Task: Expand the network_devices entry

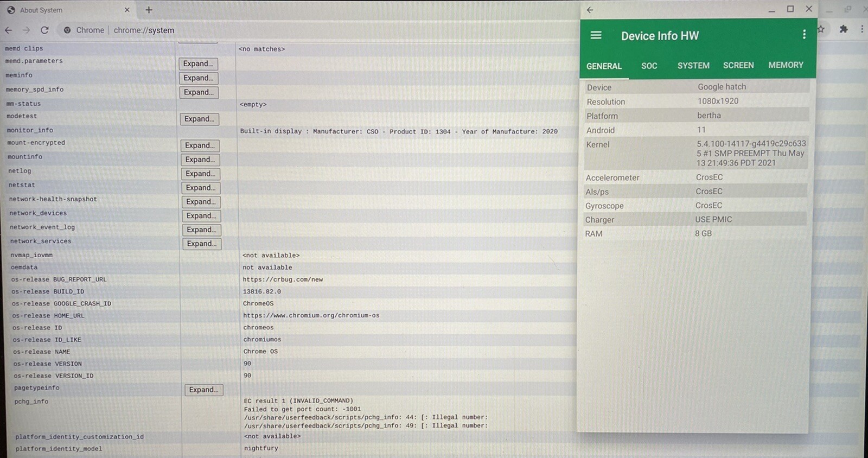Action: (x=201, y=216)
